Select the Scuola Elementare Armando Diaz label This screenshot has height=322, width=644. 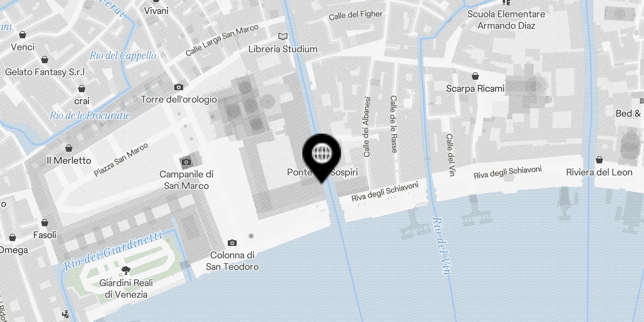pyautogui.click(x=506, y=20)
